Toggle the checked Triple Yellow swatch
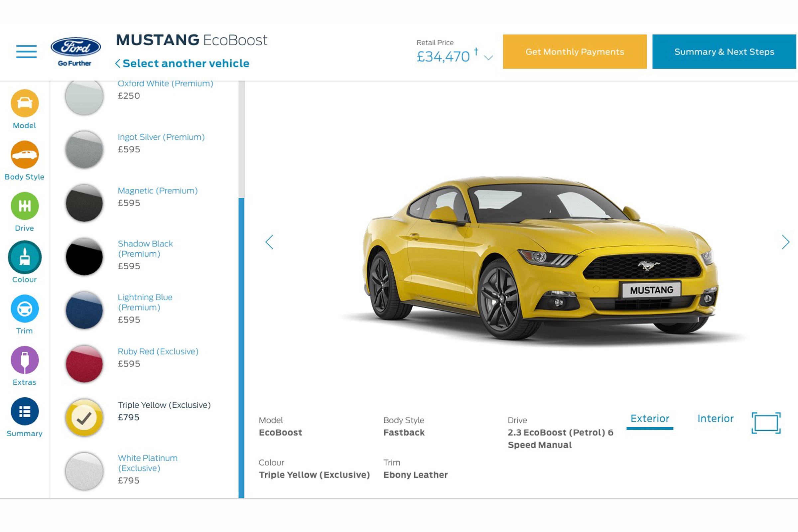 point(84,417)
